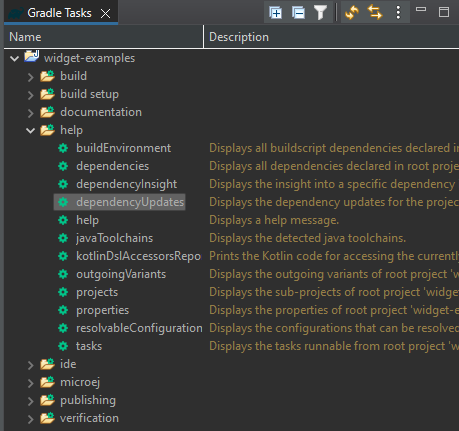Image resolution: width=459 pixels, height=431 pixels.
Task: Select the resolvableConfigurations task
Action: point(139,328)
